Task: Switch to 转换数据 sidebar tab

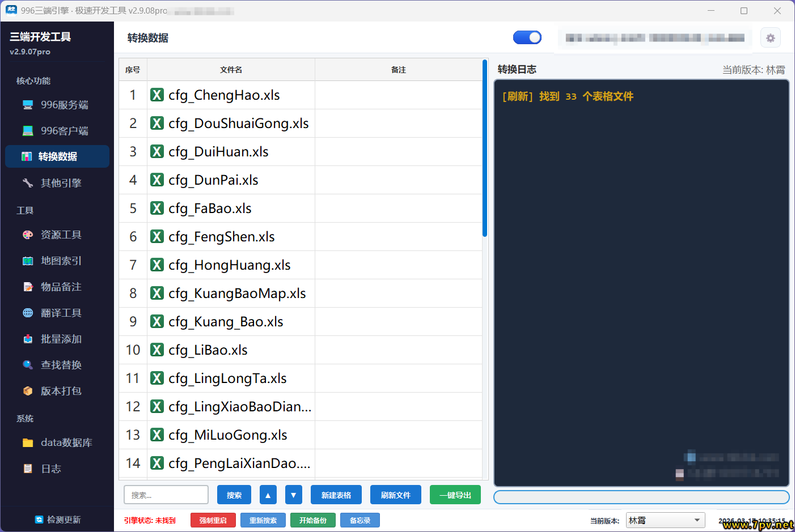Action: [x=57, y=156]
